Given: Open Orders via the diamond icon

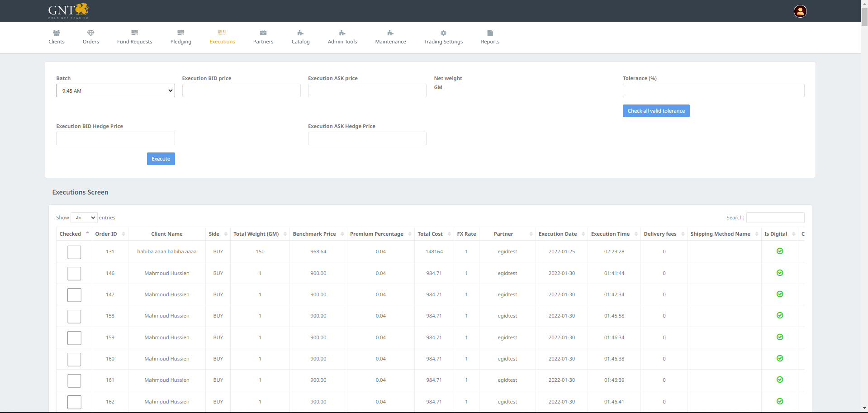Looking at the screenshot, I should tap(90, 33).
